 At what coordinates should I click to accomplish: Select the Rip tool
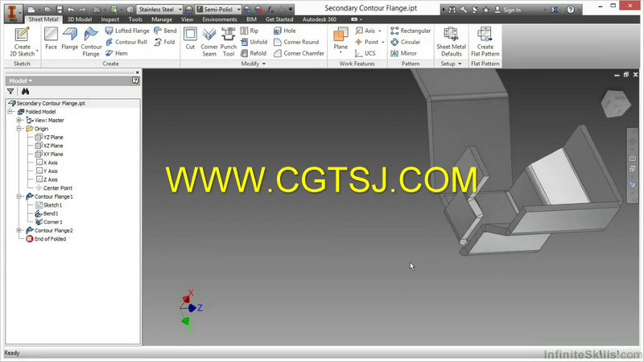click(x=250, y=31)
